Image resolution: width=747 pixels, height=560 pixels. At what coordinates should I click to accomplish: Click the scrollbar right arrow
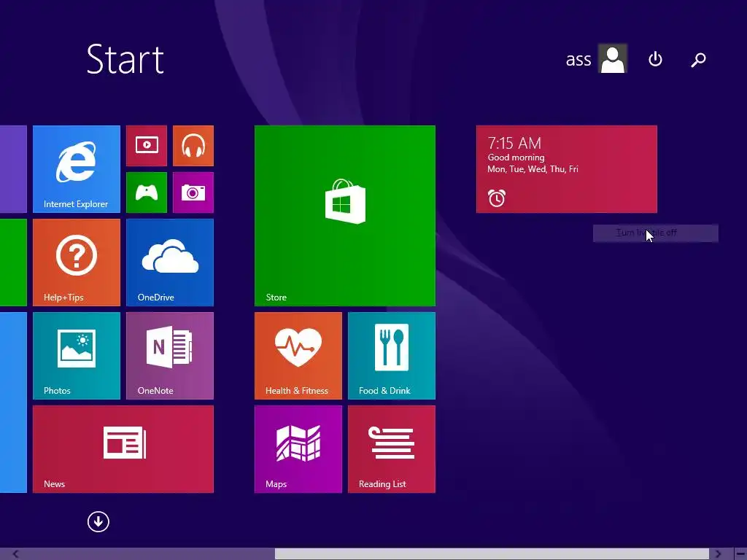718,554
